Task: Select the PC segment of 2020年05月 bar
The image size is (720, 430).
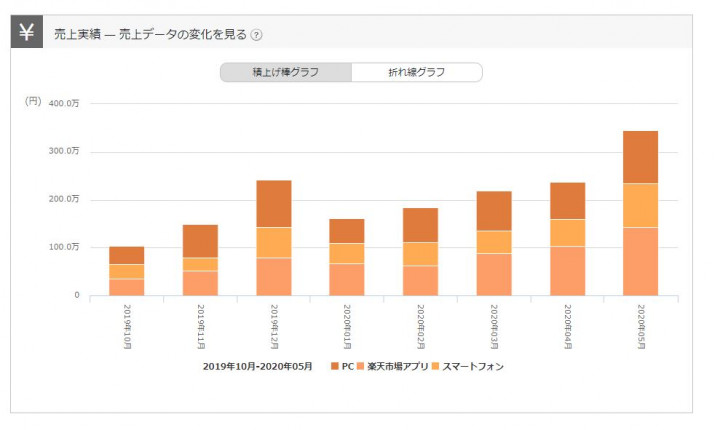Action: (x=641, y=157)
